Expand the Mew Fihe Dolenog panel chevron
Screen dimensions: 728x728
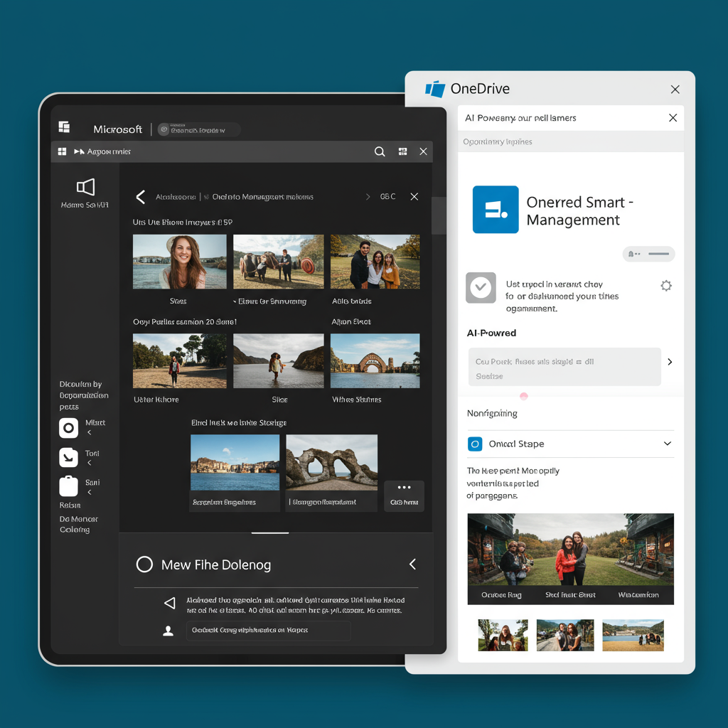pos(412,564)
